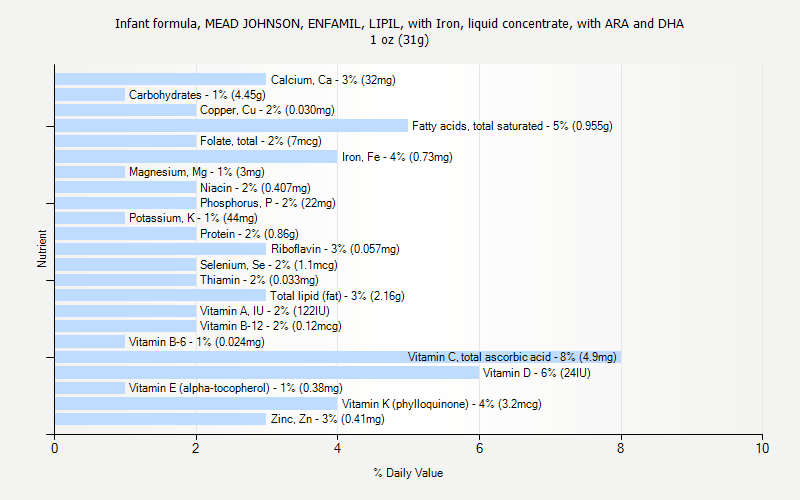Click the serving size 1 oz (31g) subtitle

[x=399, y=40]
